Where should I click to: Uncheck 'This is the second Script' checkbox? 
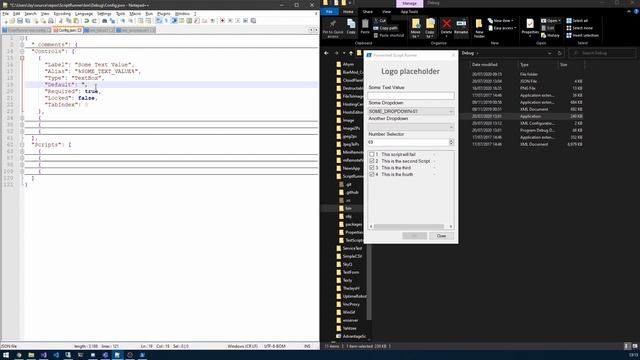pos(372,161)
